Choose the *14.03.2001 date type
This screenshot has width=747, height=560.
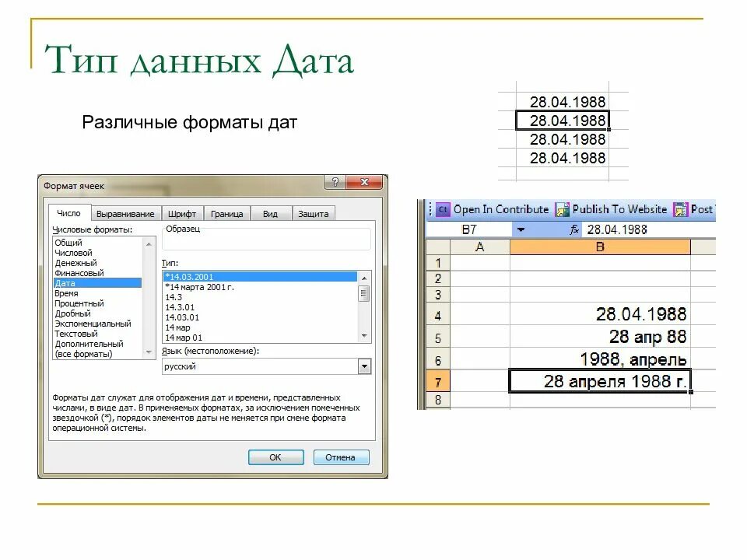[x=260, y=277]
